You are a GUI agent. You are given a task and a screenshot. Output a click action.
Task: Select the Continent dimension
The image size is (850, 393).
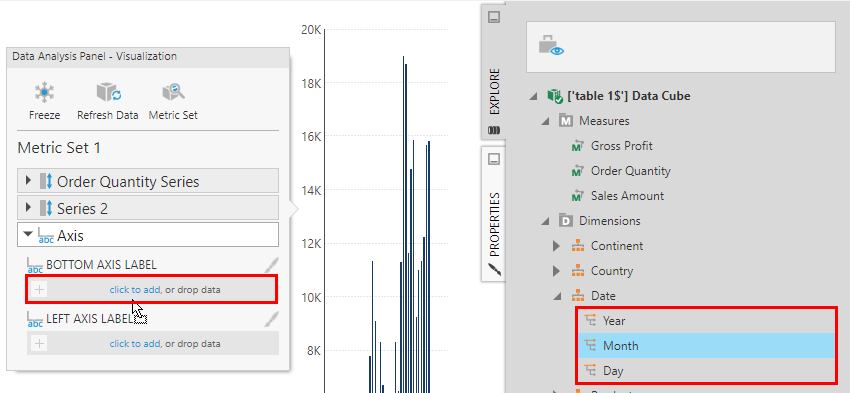pos(617,246)
